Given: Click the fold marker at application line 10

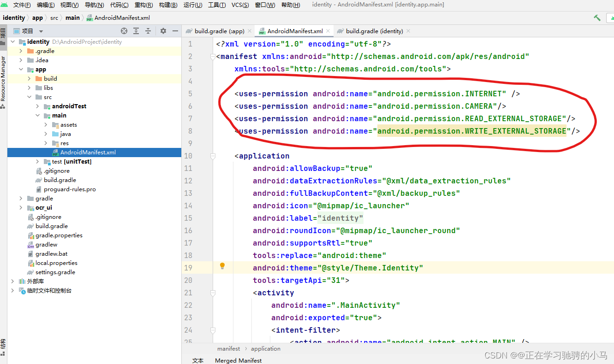Looking at the screenshot, I should (213, 156).
